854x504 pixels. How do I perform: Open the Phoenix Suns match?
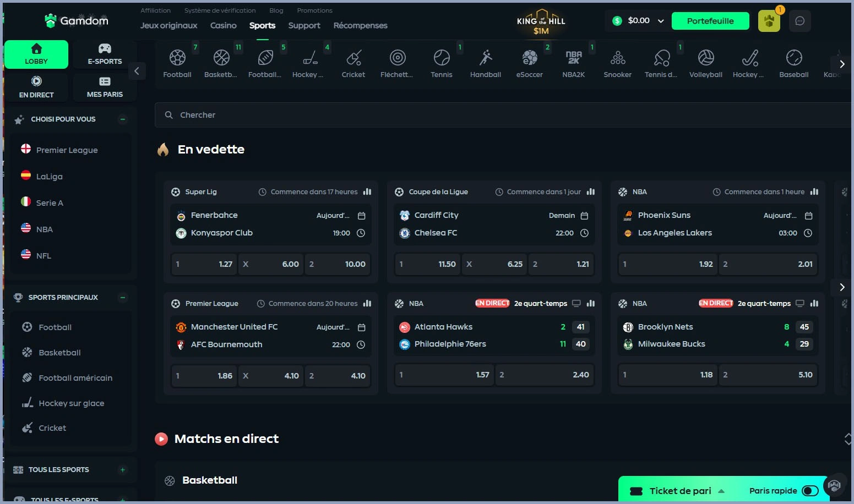(x=664, y=215)
